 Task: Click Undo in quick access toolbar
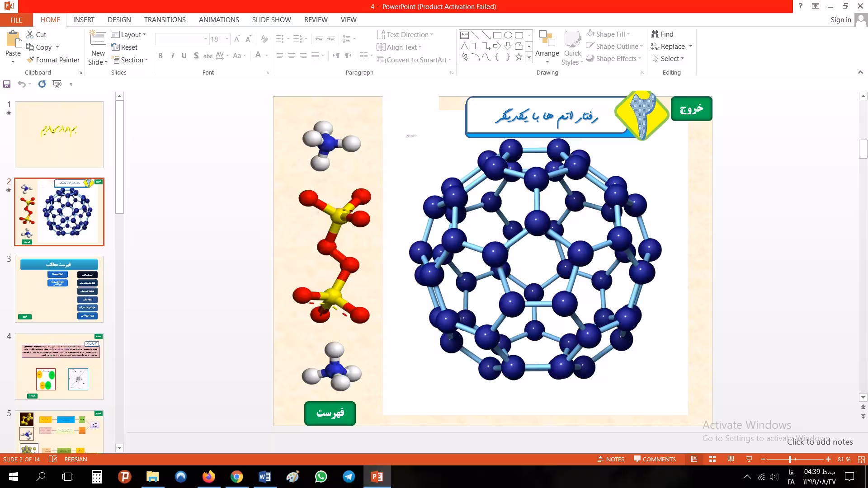coord(21,84)
